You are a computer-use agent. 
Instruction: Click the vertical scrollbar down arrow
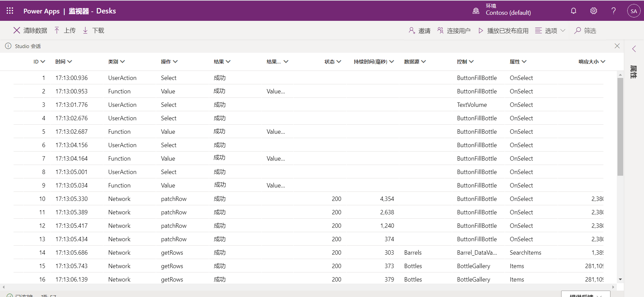pos(620,279)
